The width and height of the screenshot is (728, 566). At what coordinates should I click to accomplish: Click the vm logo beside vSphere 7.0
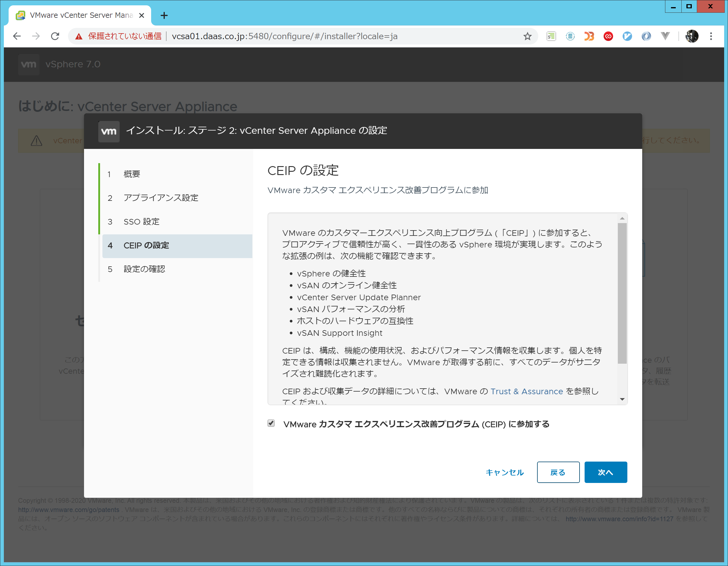[29, 64]
